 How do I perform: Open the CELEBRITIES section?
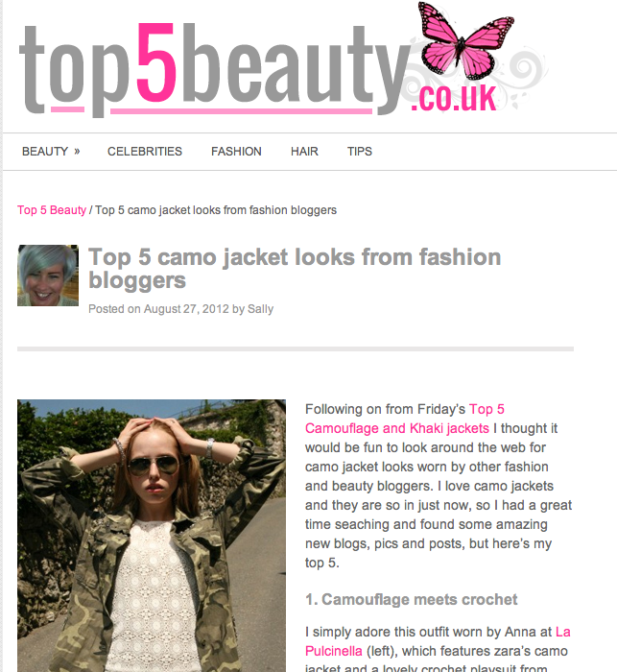coord(144,152)
